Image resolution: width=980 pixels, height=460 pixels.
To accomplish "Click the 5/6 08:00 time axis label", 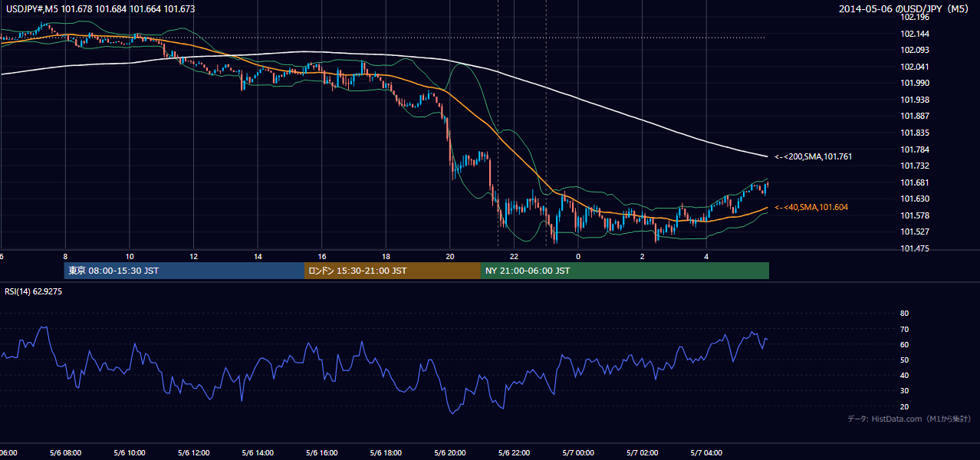I will point(65,453).
